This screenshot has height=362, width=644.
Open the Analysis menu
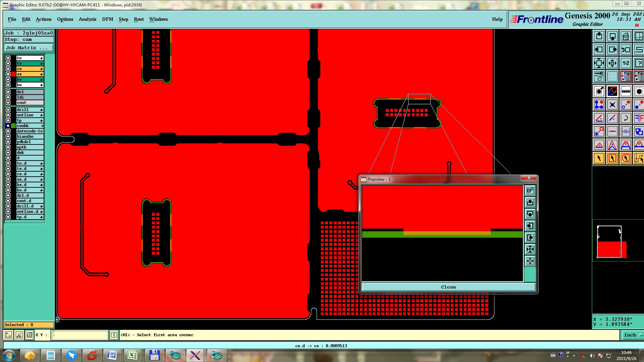[x=87, y=19]
